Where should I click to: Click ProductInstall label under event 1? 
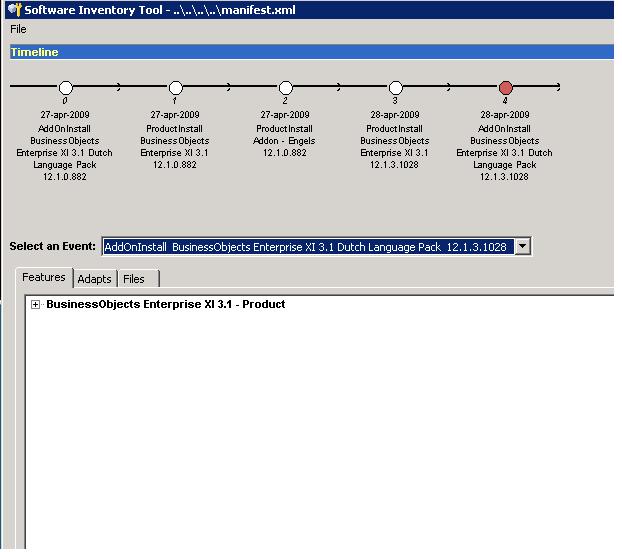point(175,129)
